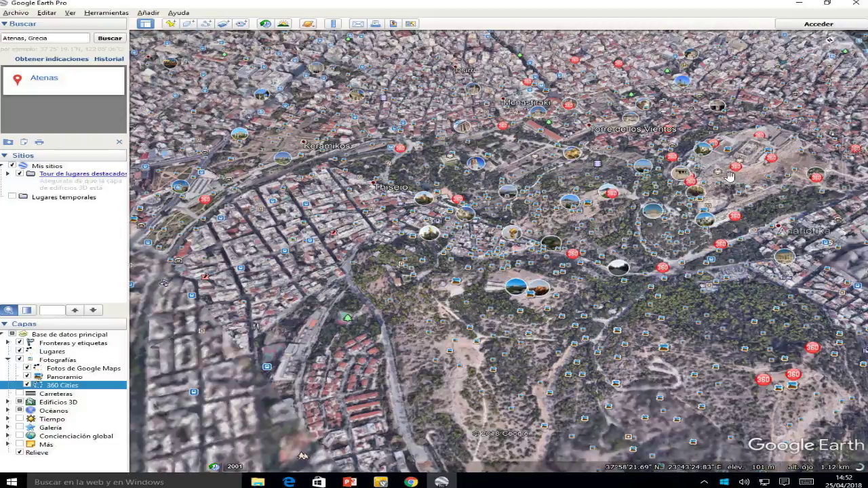Uncheck the Mis sitios checkbox

pyautogui.click(x=12, y=165)
